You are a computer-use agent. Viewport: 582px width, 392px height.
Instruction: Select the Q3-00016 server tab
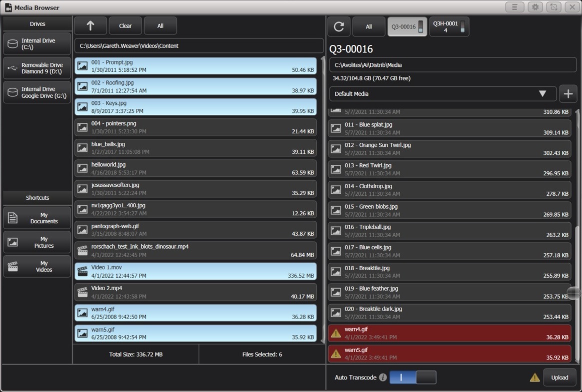406,26
